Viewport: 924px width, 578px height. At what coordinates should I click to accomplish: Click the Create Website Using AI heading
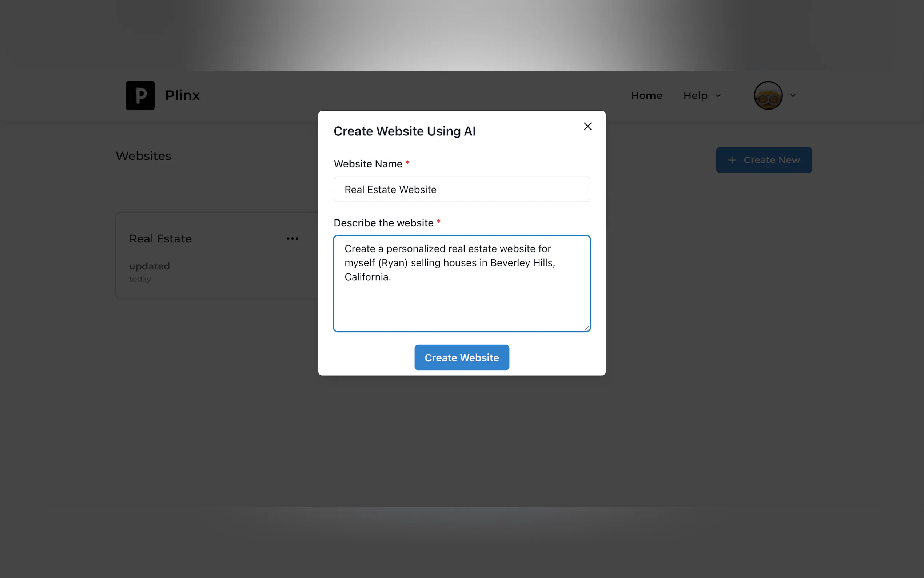[405, 131]
